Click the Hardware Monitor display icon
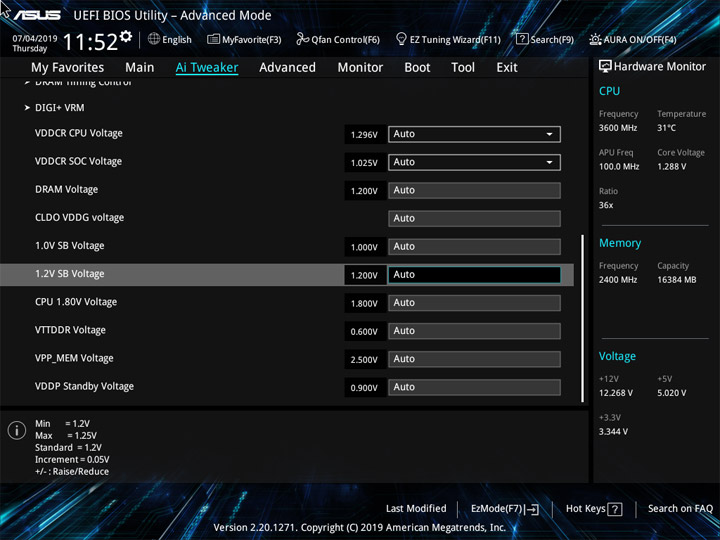 click(x=605, y=67)
